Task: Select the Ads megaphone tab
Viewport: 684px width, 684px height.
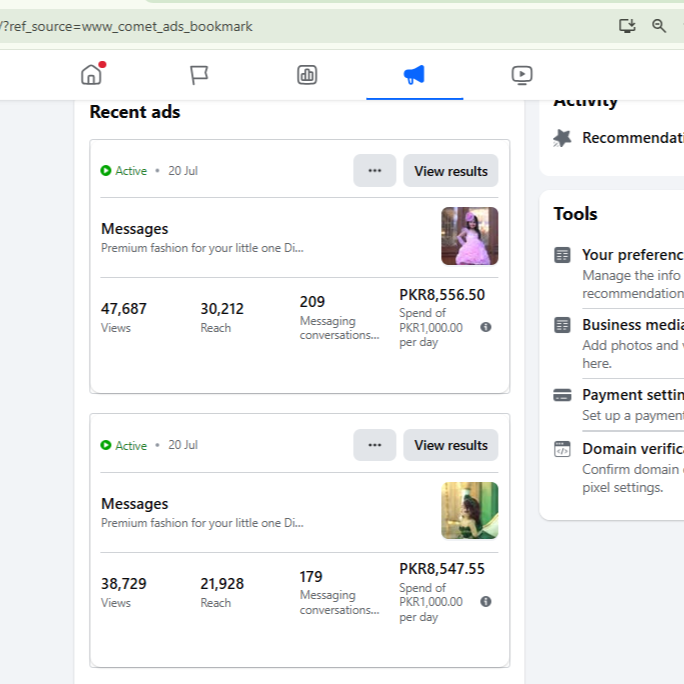Action: tap(414, 75)
